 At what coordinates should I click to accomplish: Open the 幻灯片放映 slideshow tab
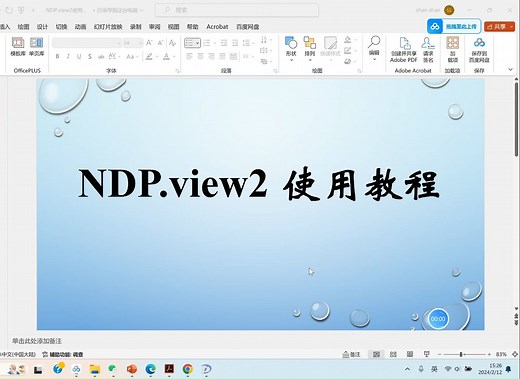point(108,27)
